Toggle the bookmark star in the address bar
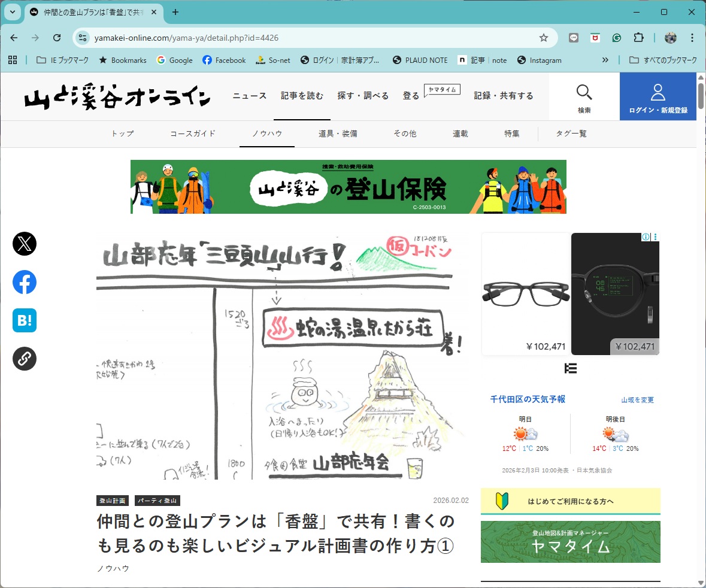706x588 pixels. 544,37
